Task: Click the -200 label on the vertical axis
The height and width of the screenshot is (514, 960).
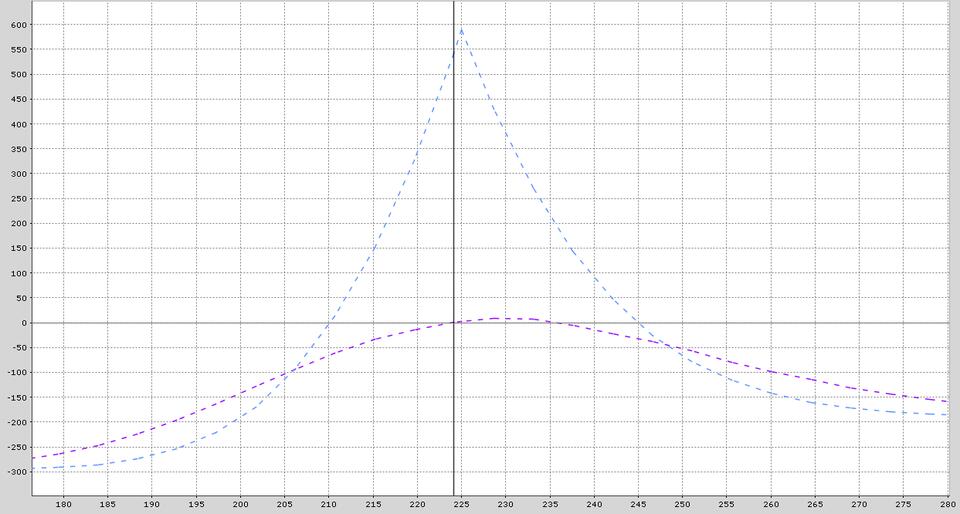Action: pyautogui.click(x=19, y=422)
